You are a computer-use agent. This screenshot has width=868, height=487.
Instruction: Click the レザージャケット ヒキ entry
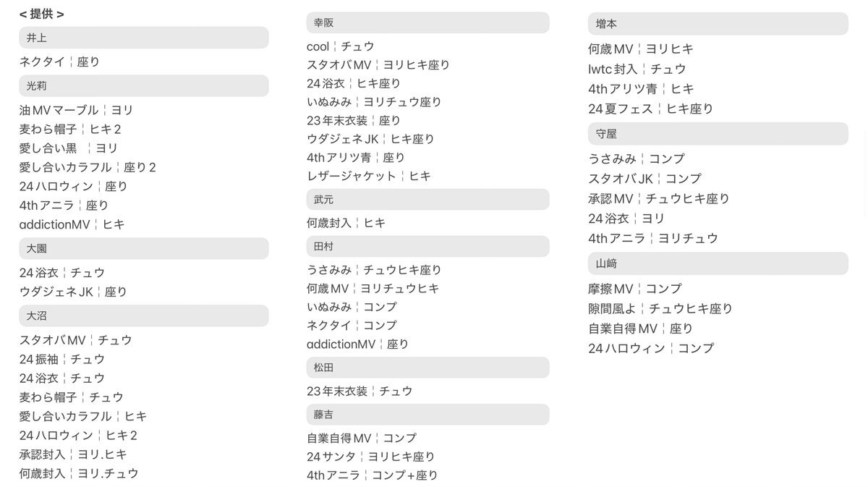(369, 176)
